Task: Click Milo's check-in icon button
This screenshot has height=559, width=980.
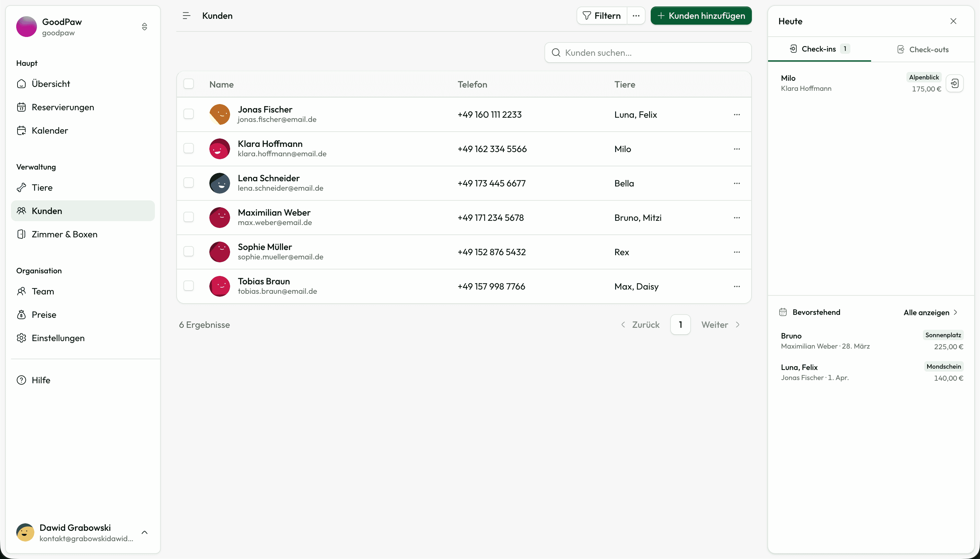Action: 955,83
